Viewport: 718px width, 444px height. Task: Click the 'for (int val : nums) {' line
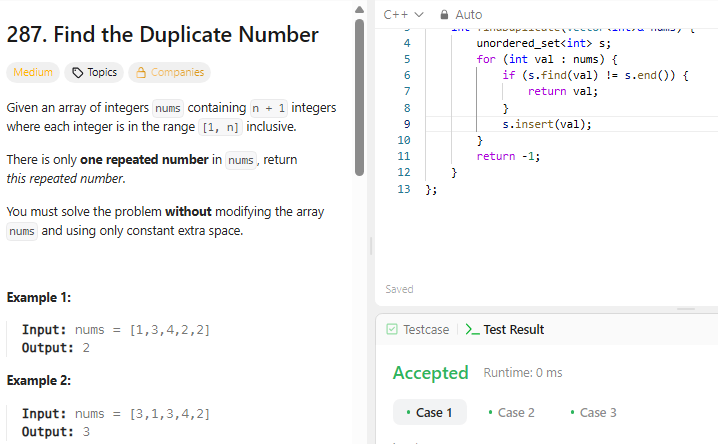tap(547, 60)
